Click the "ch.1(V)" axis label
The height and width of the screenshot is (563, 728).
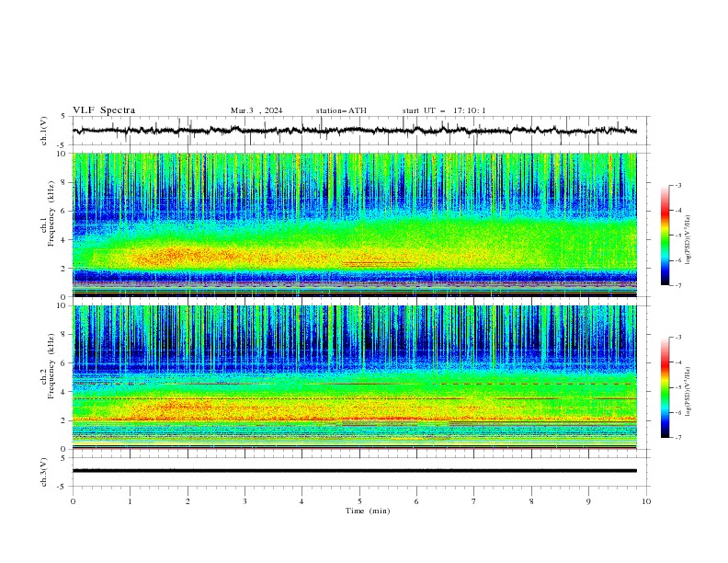point(44,131)
